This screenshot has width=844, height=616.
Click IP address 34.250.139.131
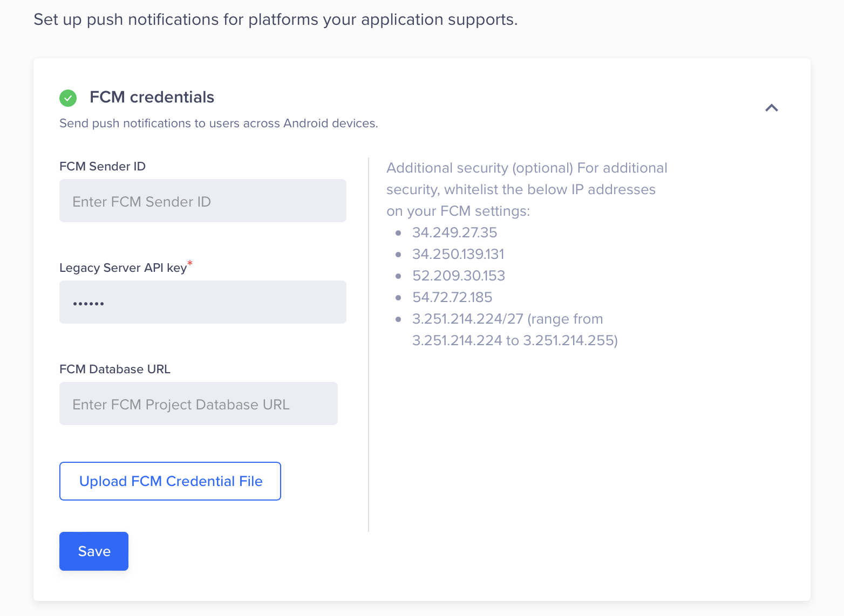(458, 254)
